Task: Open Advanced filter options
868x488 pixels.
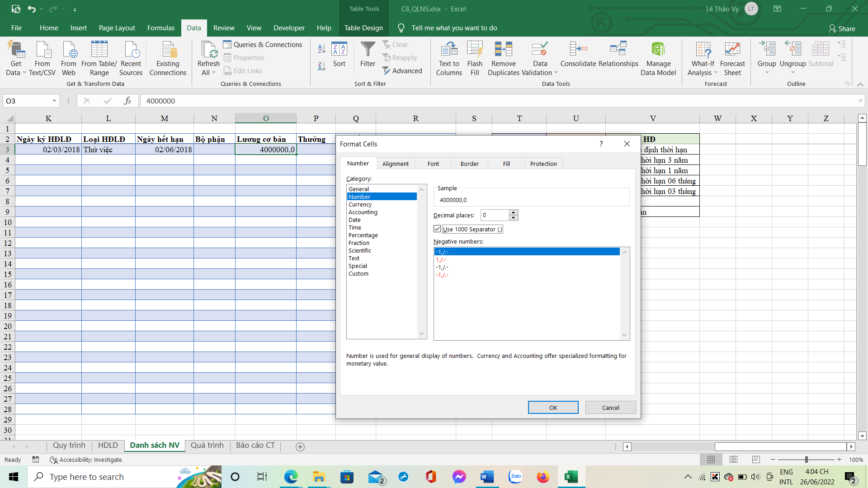Action: point(402,71)
